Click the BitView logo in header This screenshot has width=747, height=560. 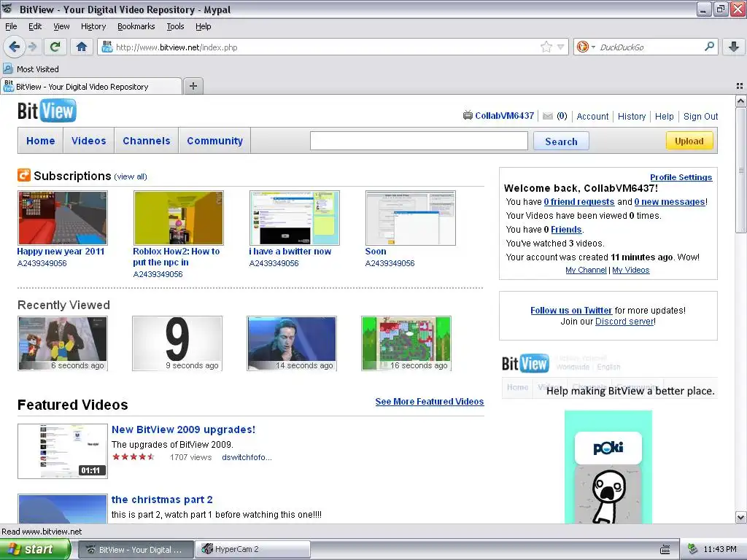(47, 111)
